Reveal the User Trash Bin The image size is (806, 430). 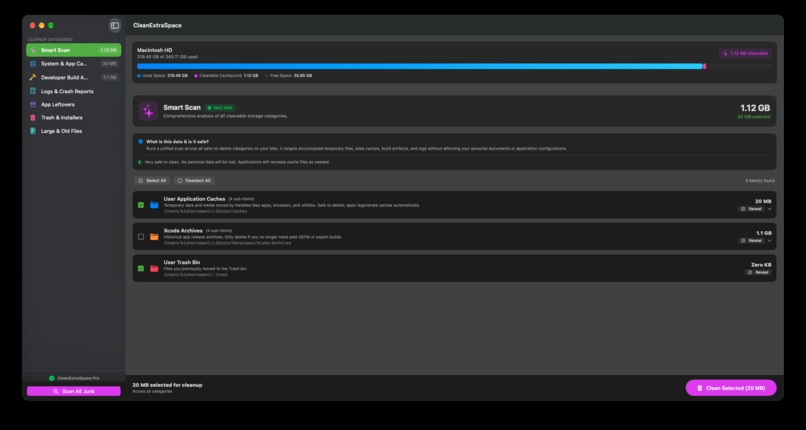click(x=758, y=272)
